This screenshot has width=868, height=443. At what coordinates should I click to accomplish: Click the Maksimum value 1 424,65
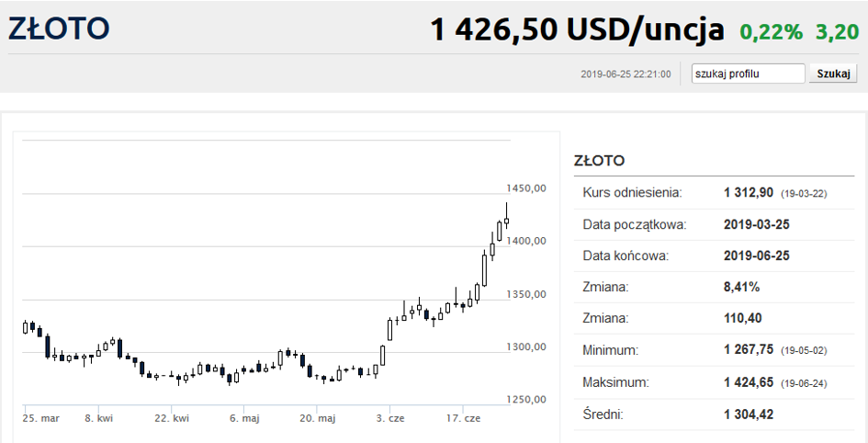pos(749,382)
